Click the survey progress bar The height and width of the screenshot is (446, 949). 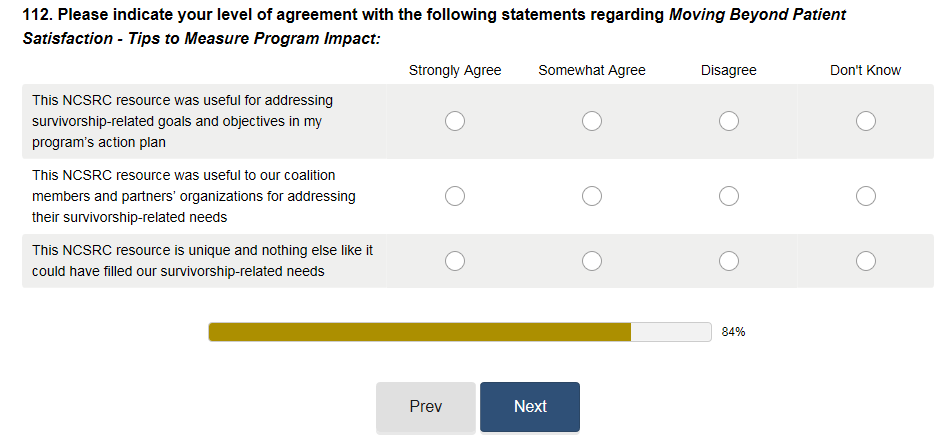click(x=459, y=332)
